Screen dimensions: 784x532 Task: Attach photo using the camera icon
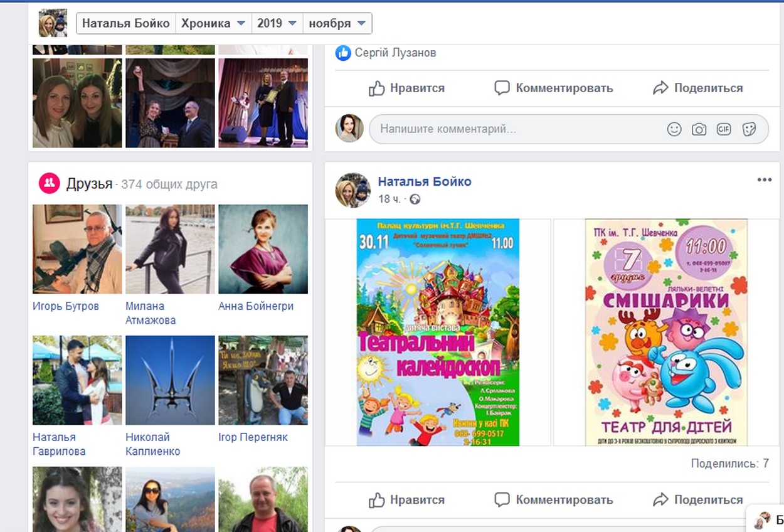point(699,129)
